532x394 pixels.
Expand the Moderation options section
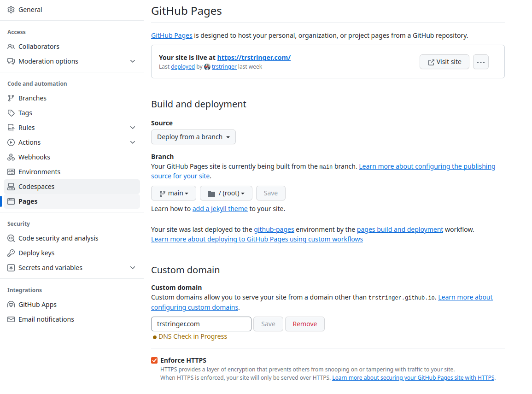point(133,61)
